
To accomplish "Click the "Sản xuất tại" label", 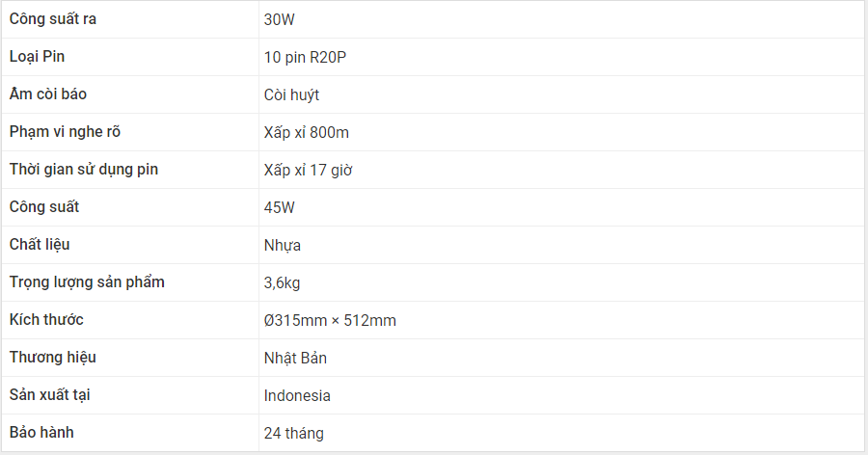I will (49, 394).
